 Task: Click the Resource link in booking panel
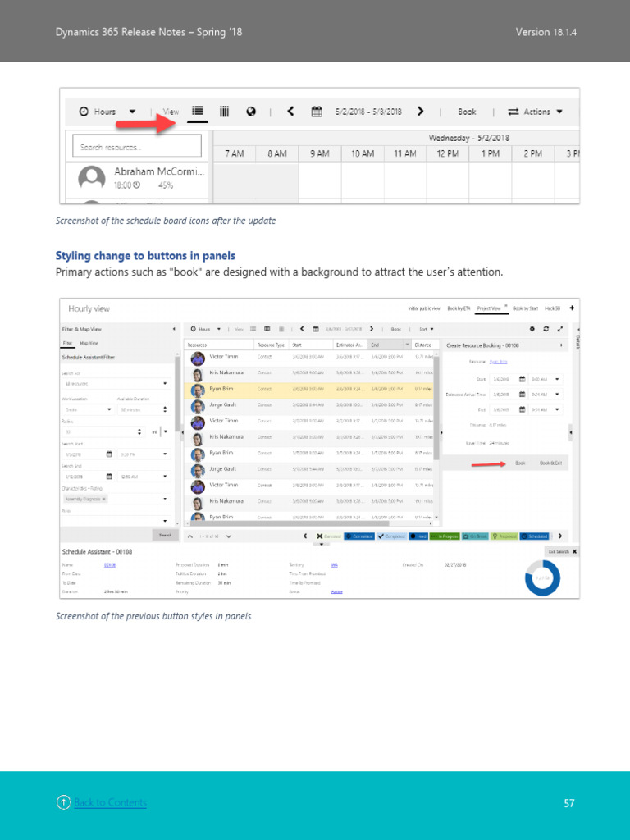[498, 362]
